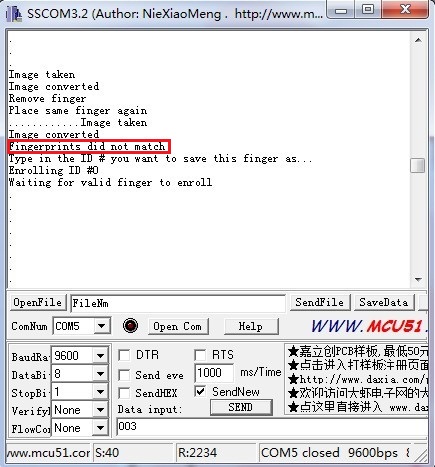Screen dimensions: 435x467
Task: Click the red port status indicator light
Action: coord(130,326)
